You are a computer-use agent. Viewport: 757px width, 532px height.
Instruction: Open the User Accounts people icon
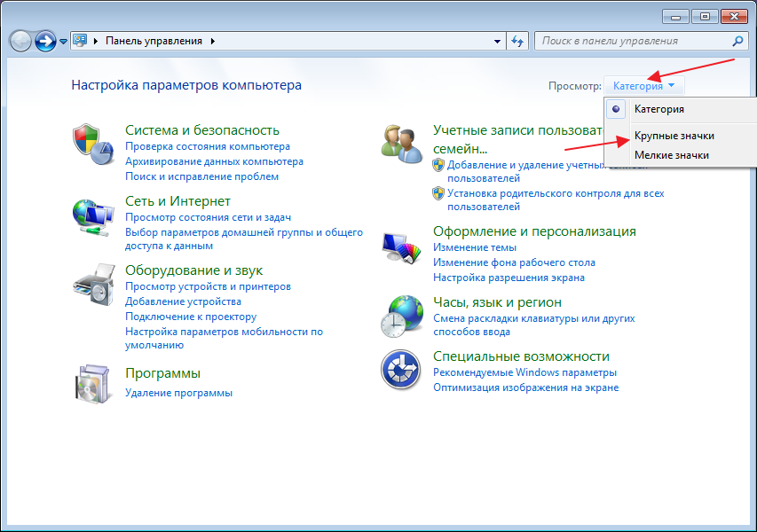coord(401,145)
